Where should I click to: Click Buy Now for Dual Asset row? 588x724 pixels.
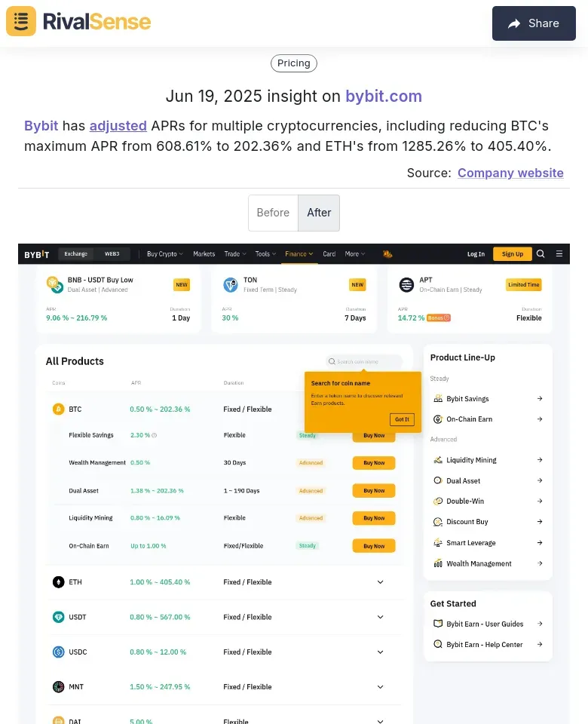point(374,490)
